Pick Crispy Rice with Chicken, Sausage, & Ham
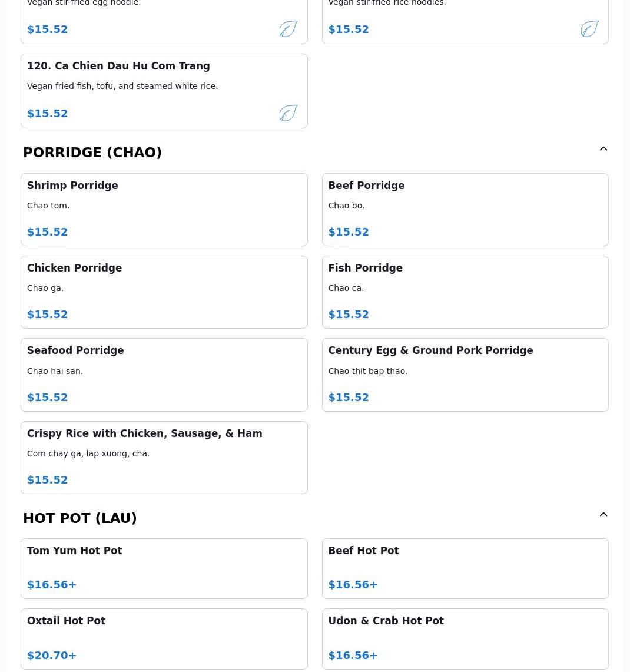The width and height of the screenshot is (630, 672). click(x=164, y=458)
